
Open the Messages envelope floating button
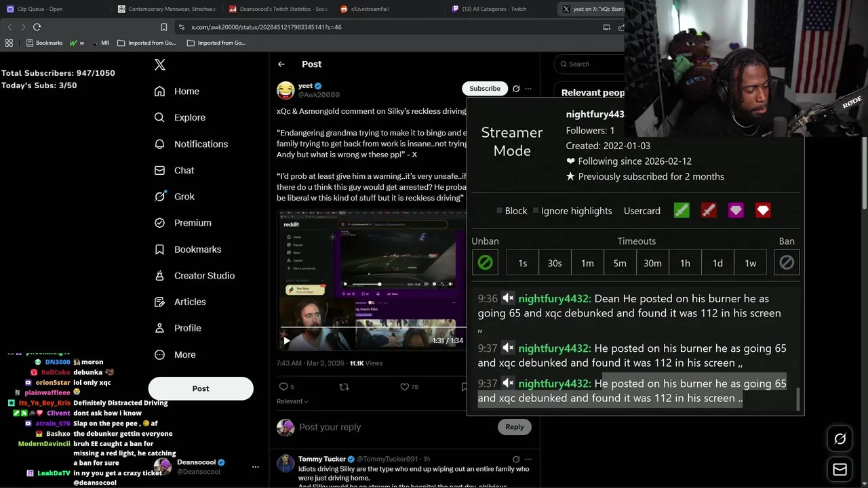point(840,469)
